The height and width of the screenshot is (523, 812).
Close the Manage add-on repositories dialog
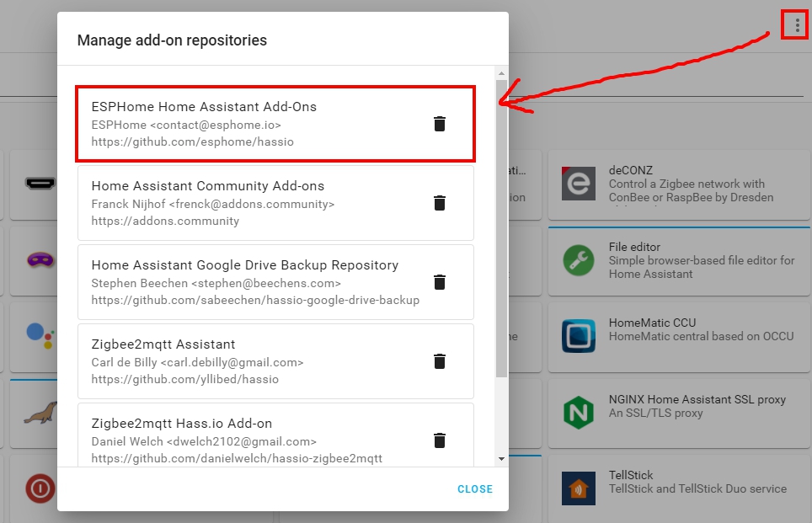tap(475, 488)
